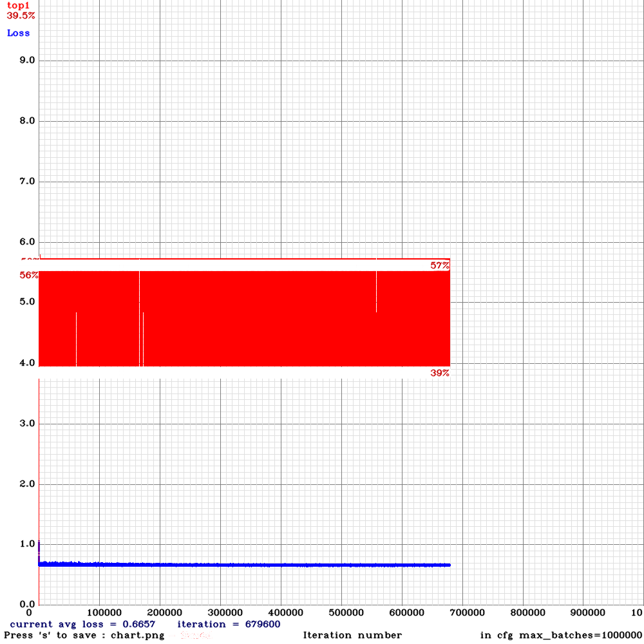Screen dimensions: 644x644
Task: Click the 'Iteration number' axis title
Action: (352, 636)
